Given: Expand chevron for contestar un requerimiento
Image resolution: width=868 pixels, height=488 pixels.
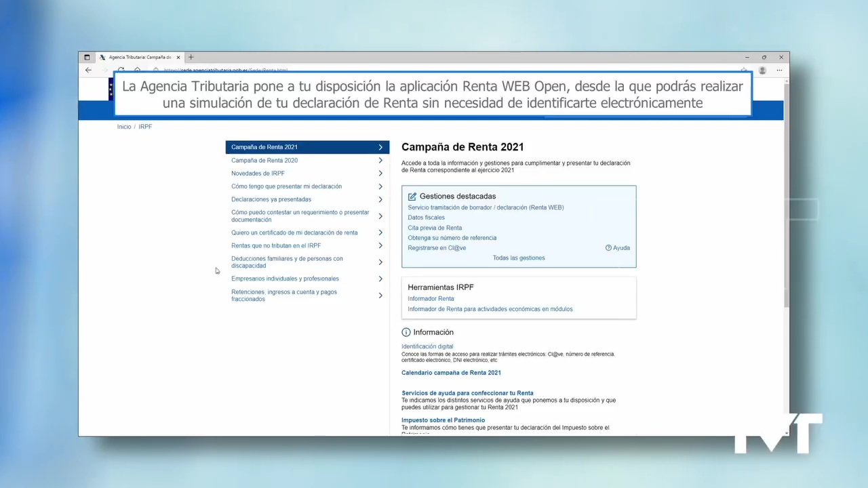Looking at the screenshot, I should 380,216.
